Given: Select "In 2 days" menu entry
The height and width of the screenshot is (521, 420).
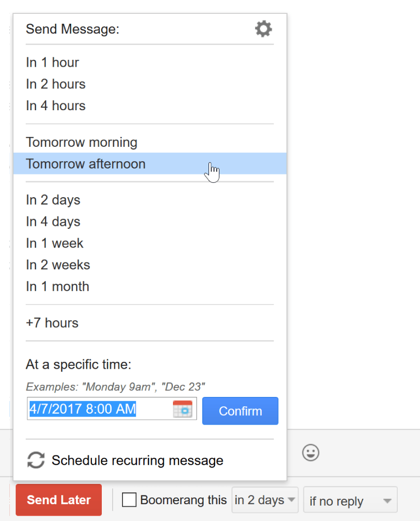Looking at the screenshot, I should coord(53,200).
